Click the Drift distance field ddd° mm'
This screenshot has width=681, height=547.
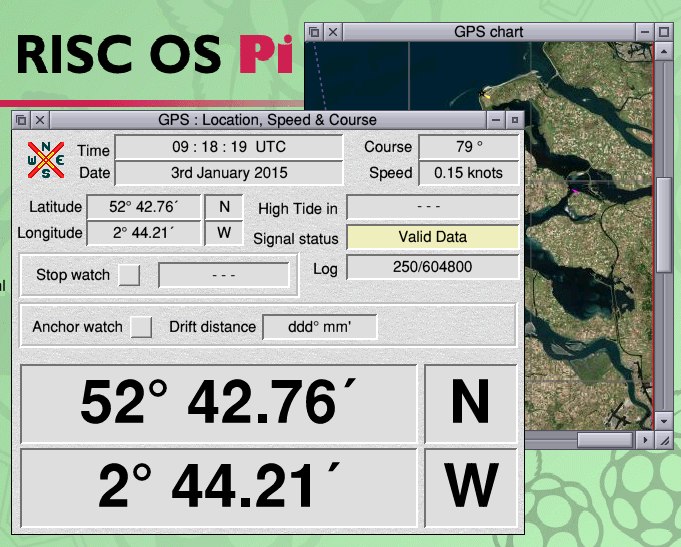(x=320, y=327)
